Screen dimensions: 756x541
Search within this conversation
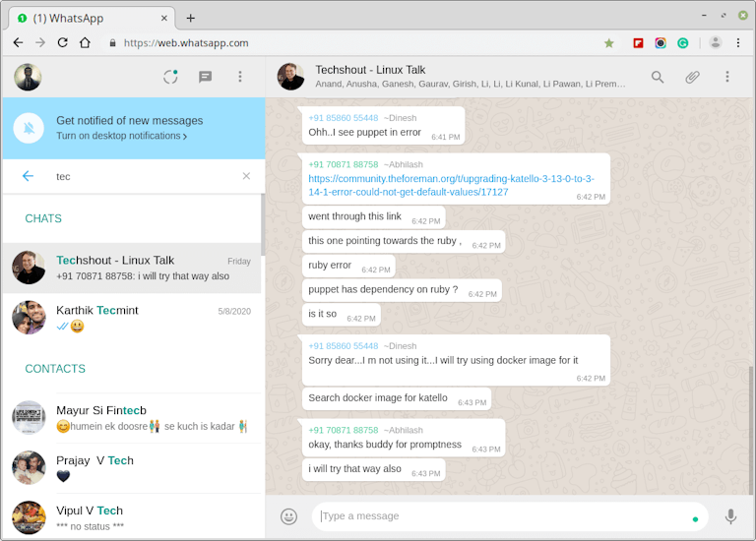pos(658,77)
